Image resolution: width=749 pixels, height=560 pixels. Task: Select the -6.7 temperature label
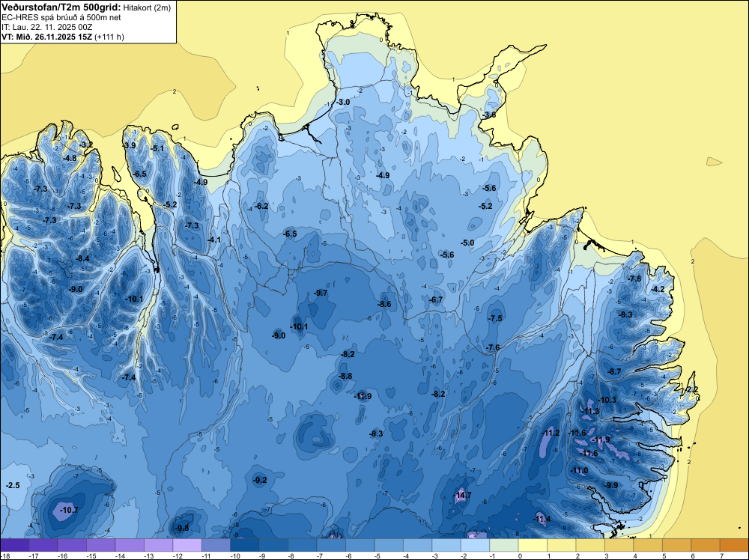pos(436,299)
